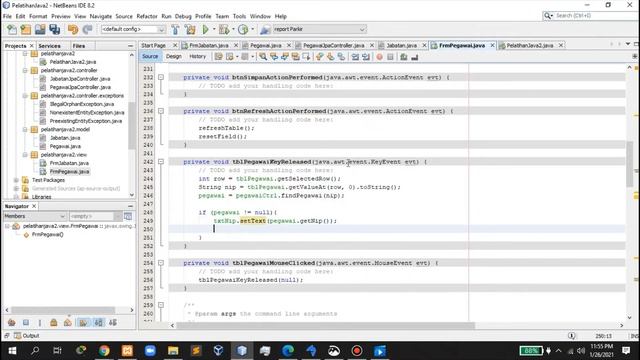Toggle Sort by Name in Navigator
Image resolution: width=640 pixels, height=360 pixels.
pos(98,322)
